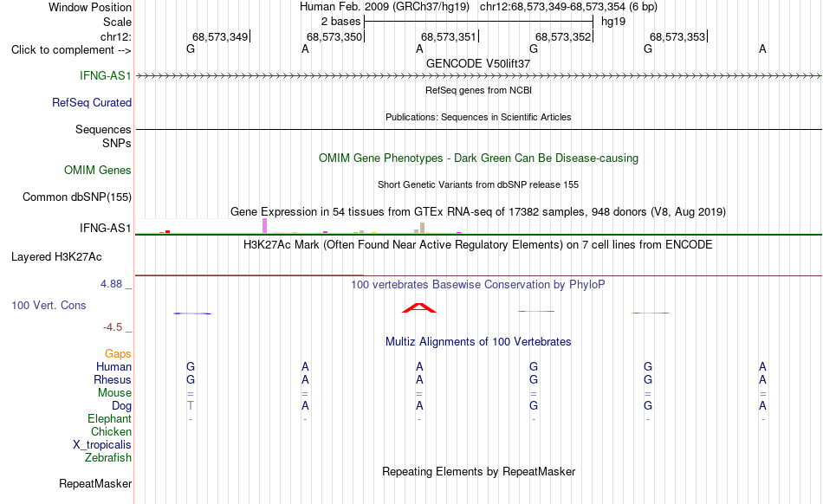Click the Scale label on the left
The width and height of the screenshot is (823, 504).
point(117,22)
